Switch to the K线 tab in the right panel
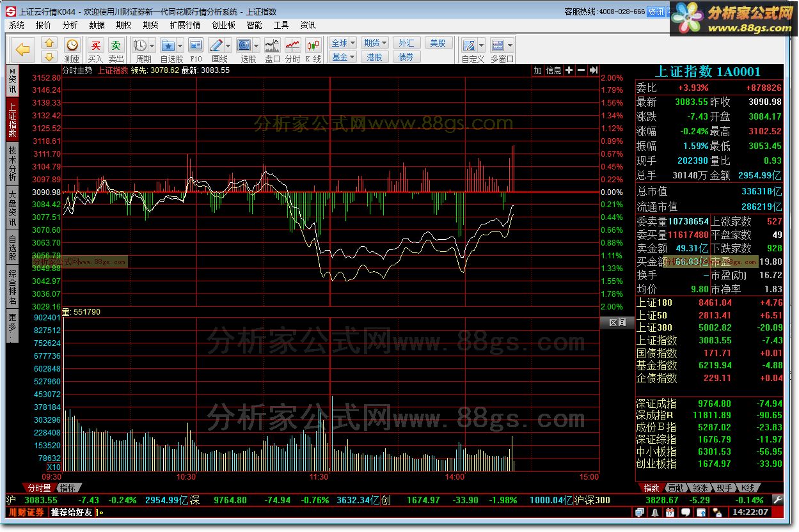799x532 pixels. tap(747, 488)
